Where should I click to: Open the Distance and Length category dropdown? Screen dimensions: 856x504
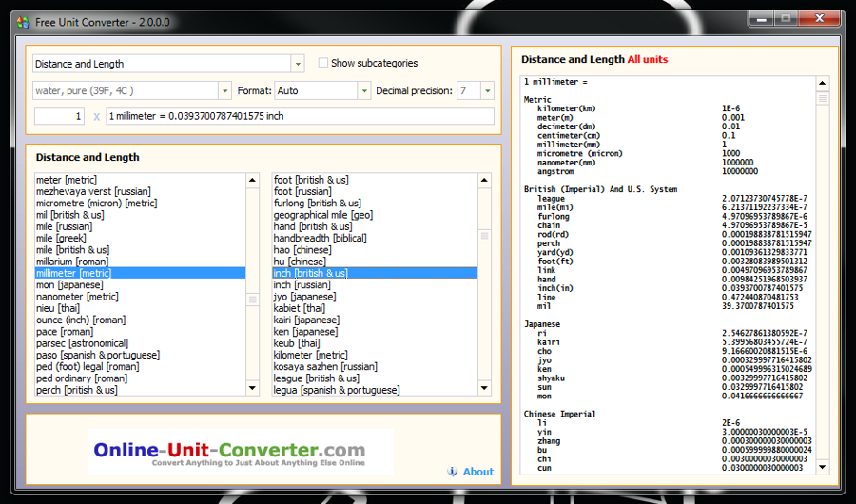298,64
